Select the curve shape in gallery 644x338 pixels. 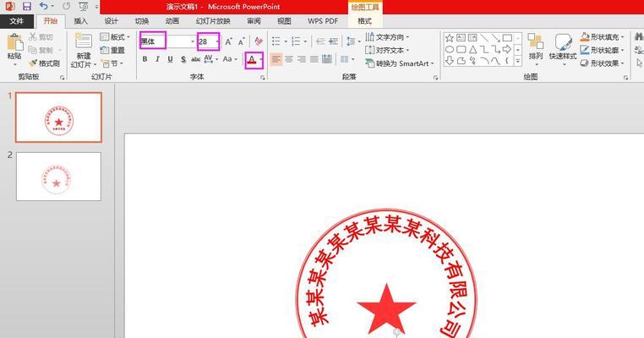pos(496,61)
